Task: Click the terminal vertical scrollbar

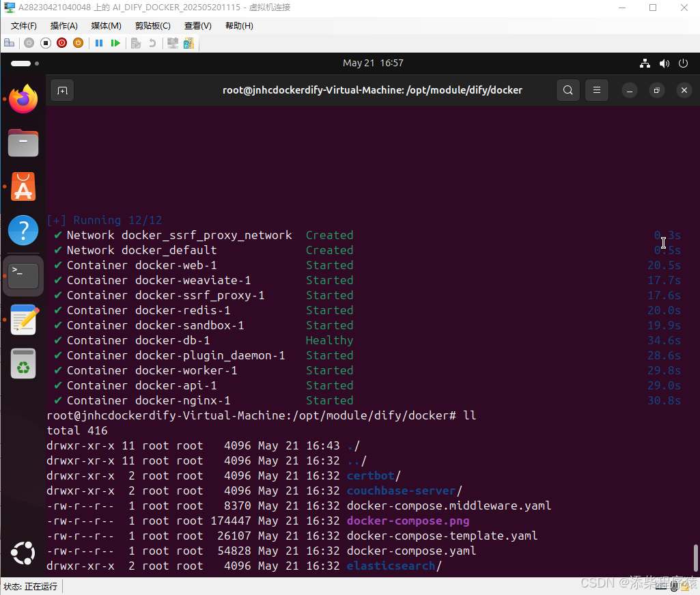Action: (695, 558)
